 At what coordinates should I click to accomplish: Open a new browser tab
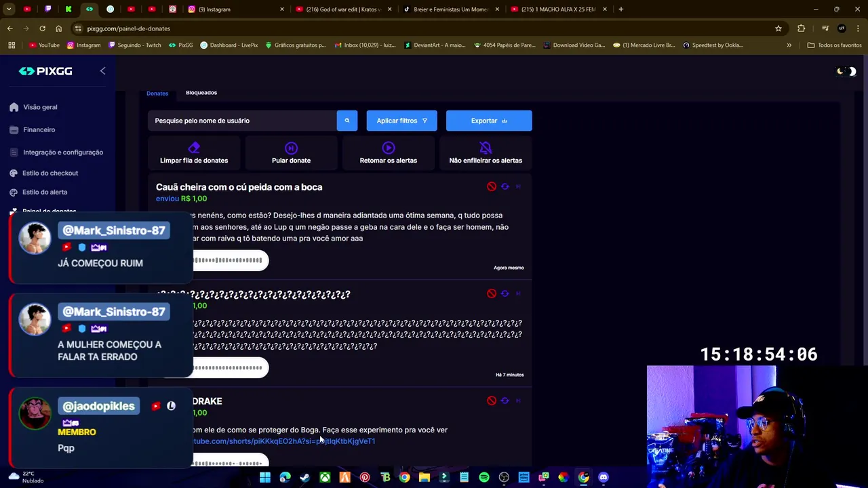click(620, 9)
